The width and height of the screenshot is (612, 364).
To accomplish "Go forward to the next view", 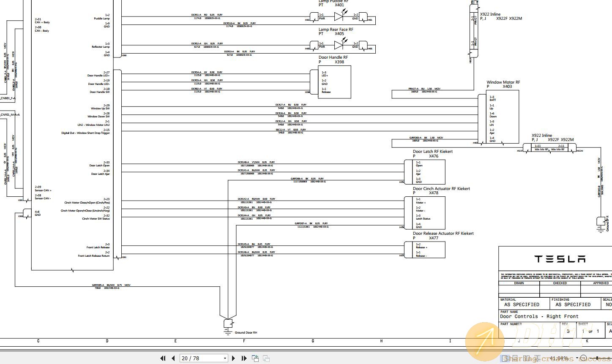I will point(266,358).
